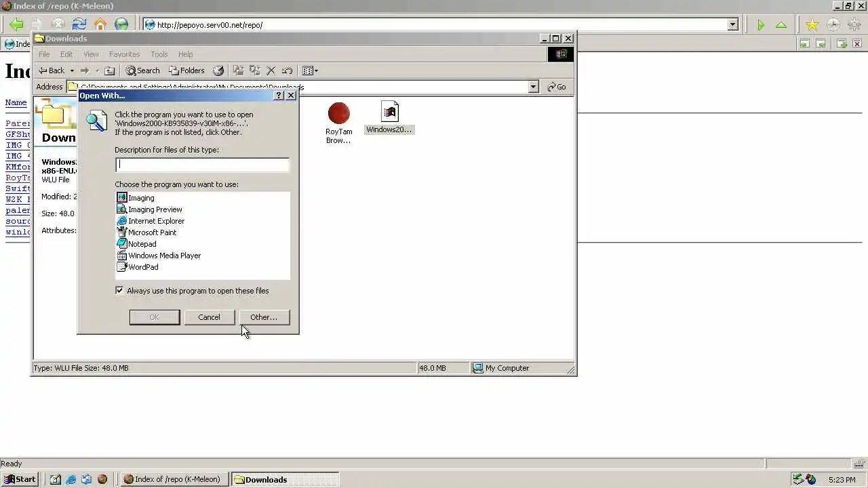Open View menu in Downloads window

(x=91, y=54)
